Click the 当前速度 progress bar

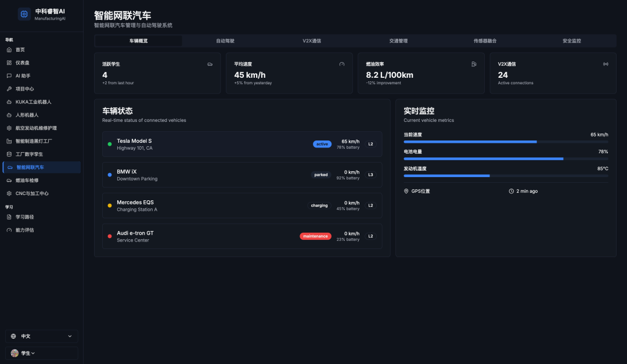pyautogui.click(x=506, y=142)
